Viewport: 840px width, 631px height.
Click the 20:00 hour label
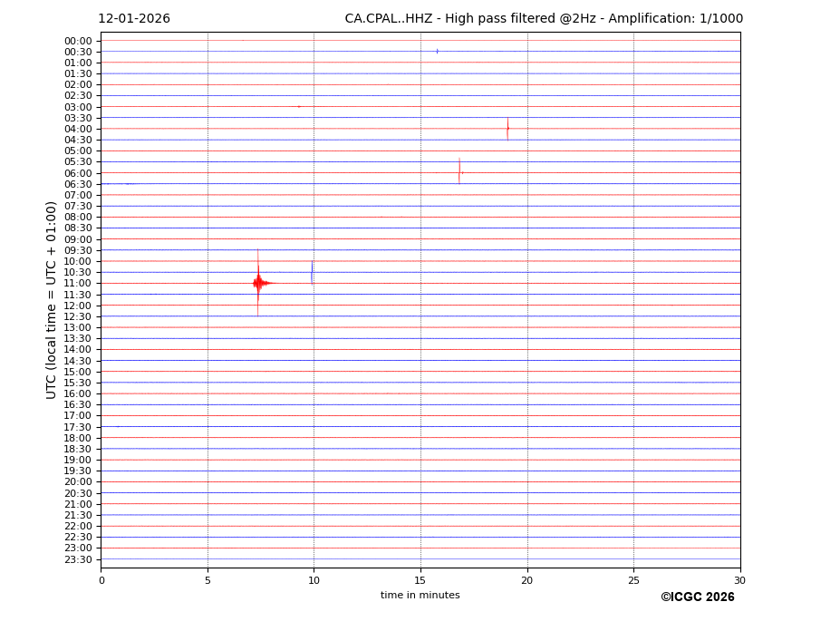coord(78,482)
